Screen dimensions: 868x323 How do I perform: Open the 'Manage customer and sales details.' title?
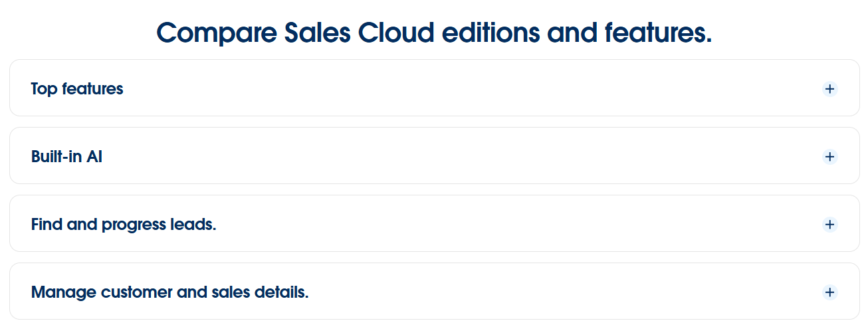[169, 292]
